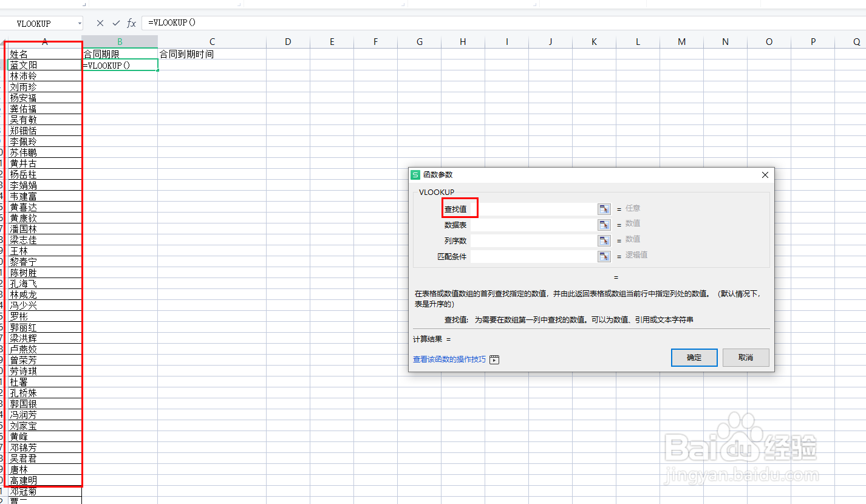Open the name box dropdown arrow

point(80,23)
